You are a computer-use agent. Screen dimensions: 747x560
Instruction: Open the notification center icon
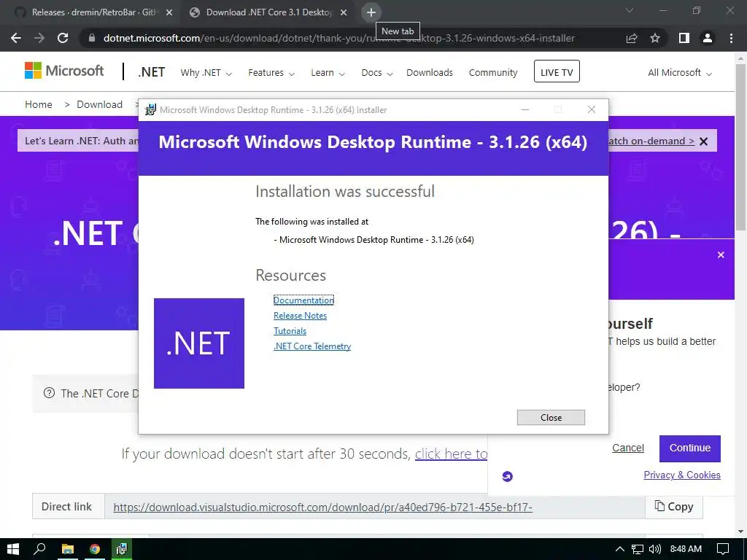pos(723,549)
